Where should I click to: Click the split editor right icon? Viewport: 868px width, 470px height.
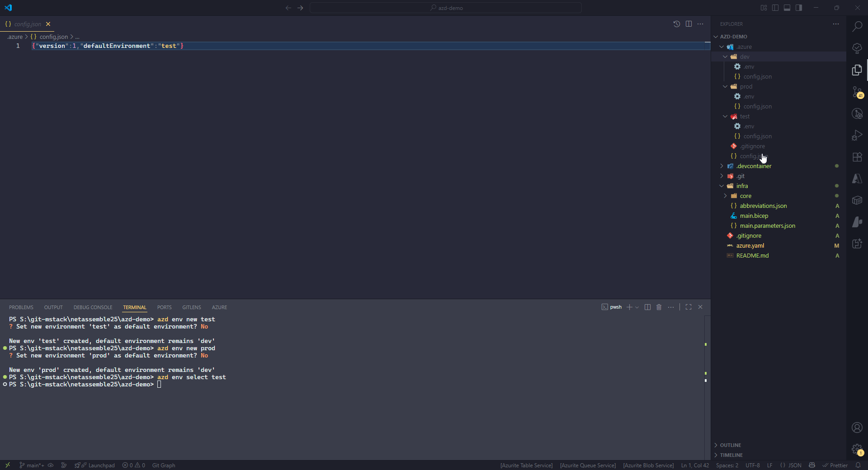689,24
